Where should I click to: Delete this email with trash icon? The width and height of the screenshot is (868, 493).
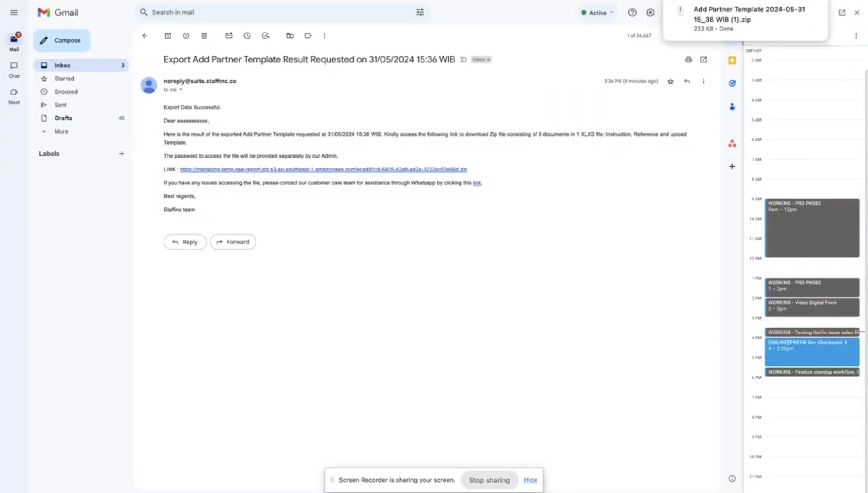pyautogui.click(x=204, y=36)
